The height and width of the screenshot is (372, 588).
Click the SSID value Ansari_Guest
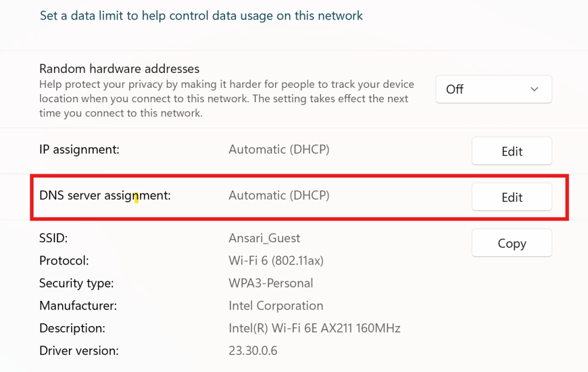[264, 238]
